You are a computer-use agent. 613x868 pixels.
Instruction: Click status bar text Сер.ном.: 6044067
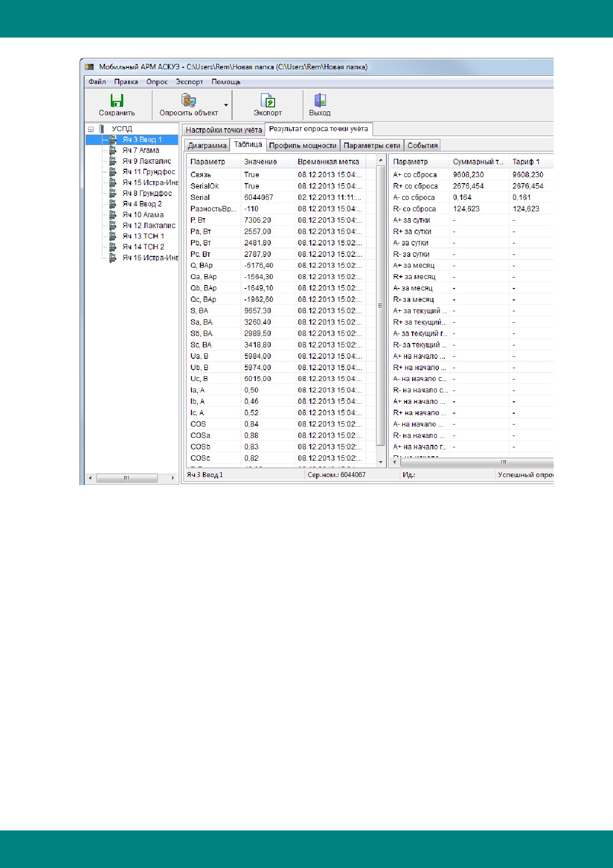[336, 475]
